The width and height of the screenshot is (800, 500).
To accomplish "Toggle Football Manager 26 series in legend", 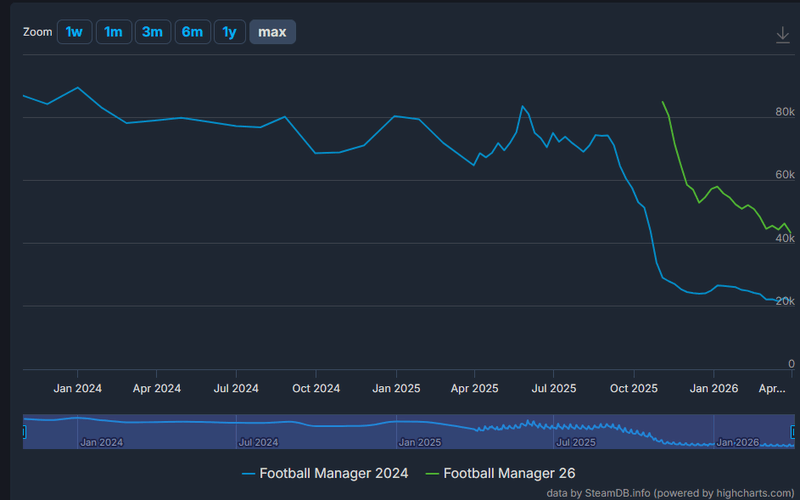I will click(x=501, y=473).
